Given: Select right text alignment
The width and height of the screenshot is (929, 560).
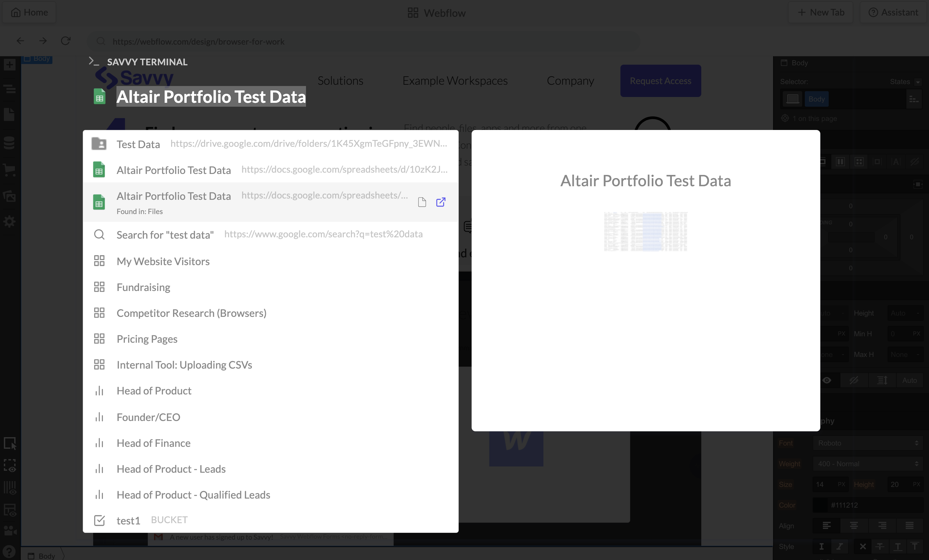Looking at the screenshot, I should coord(882,526).
